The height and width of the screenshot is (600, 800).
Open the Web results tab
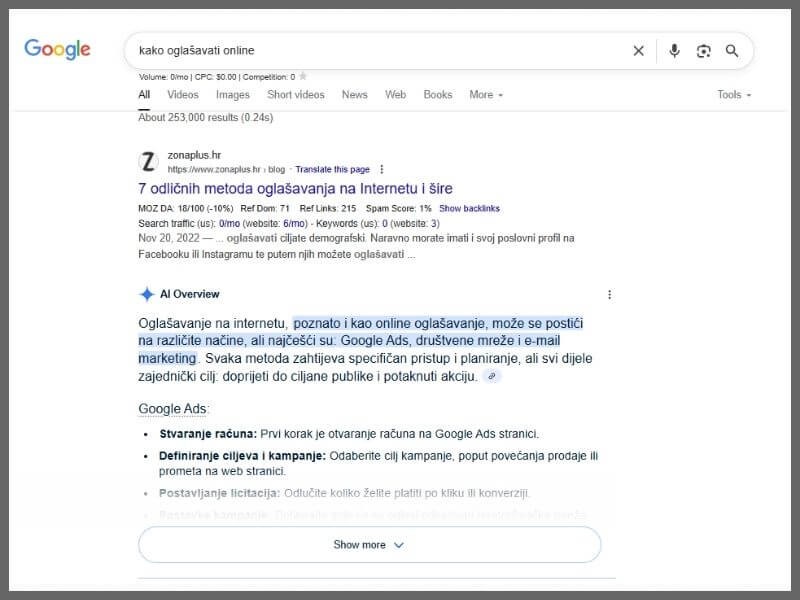[395, 95]
